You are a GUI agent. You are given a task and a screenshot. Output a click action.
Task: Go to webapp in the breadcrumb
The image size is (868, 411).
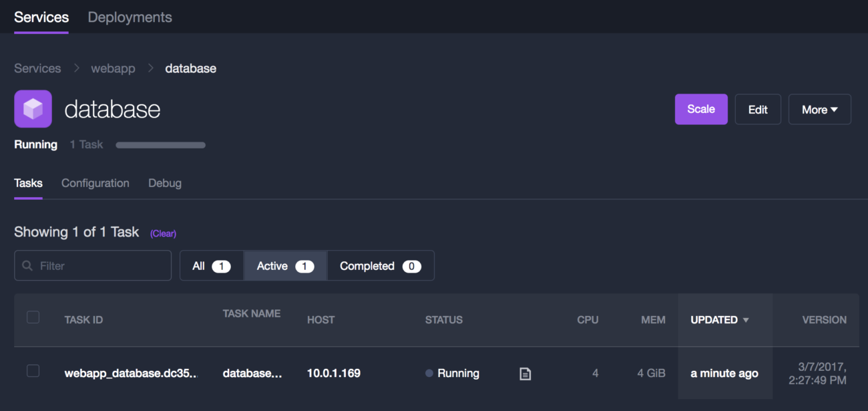point(113,68)
